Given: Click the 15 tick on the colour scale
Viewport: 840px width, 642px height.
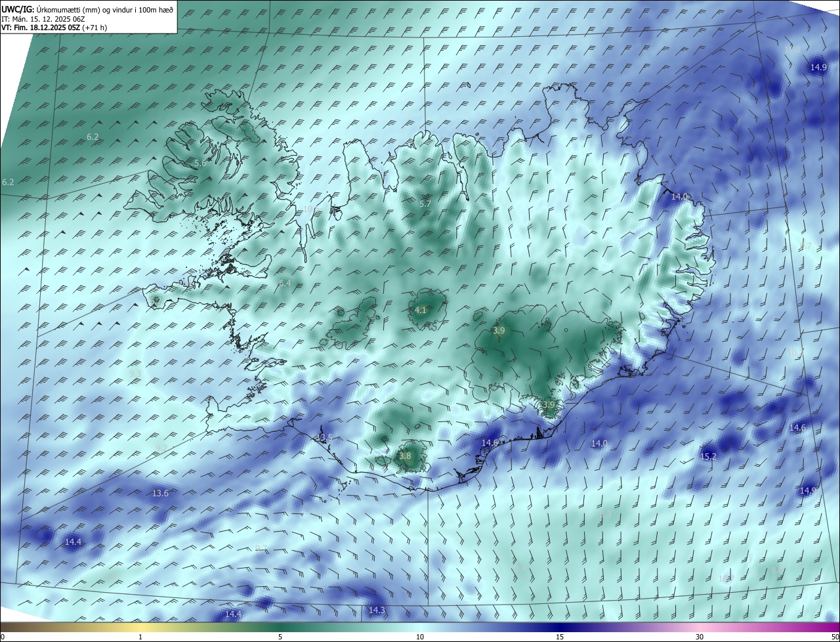Looking at the screenshot, I should (560, 637).
